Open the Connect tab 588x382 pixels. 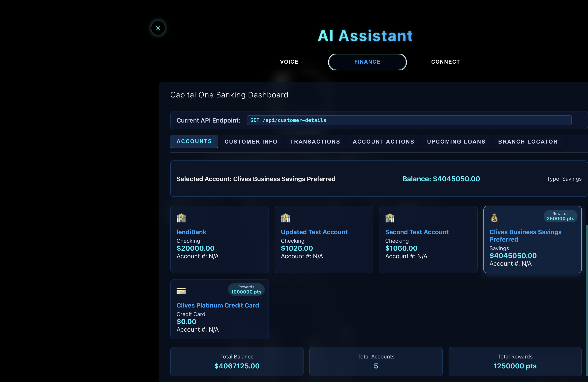tap(445, 62)
